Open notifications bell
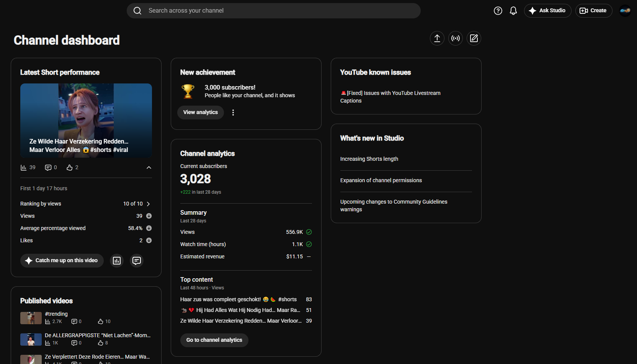Image resolution: width=637 pixels, height=364 pixels. tap(513, 11)
